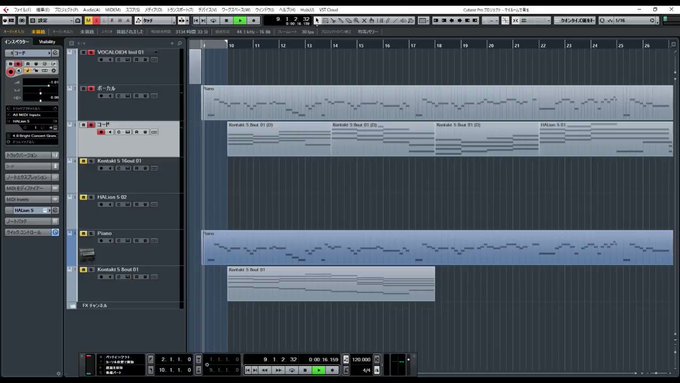
Task: Unmute the Kontakt 5 16out 01 track
Action: point(83,161)
